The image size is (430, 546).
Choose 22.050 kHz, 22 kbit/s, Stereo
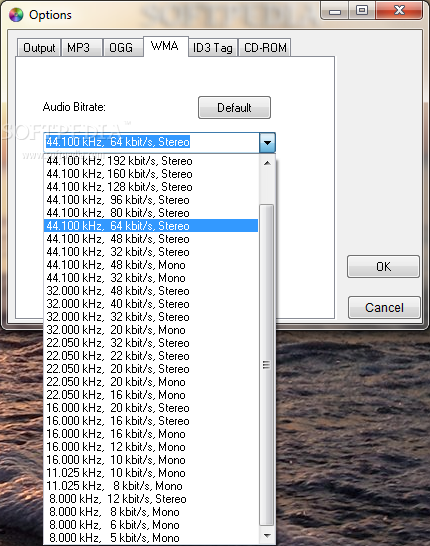(151, 356)
